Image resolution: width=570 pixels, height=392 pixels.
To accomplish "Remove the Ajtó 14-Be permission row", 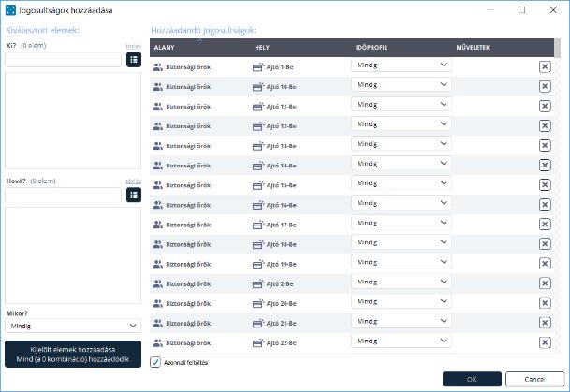I will pos(545,166).
